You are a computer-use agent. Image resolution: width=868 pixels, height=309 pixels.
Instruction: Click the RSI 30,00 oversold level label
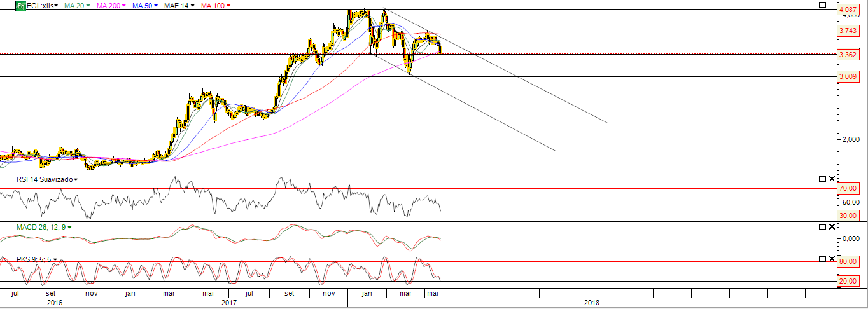point(847,216)
